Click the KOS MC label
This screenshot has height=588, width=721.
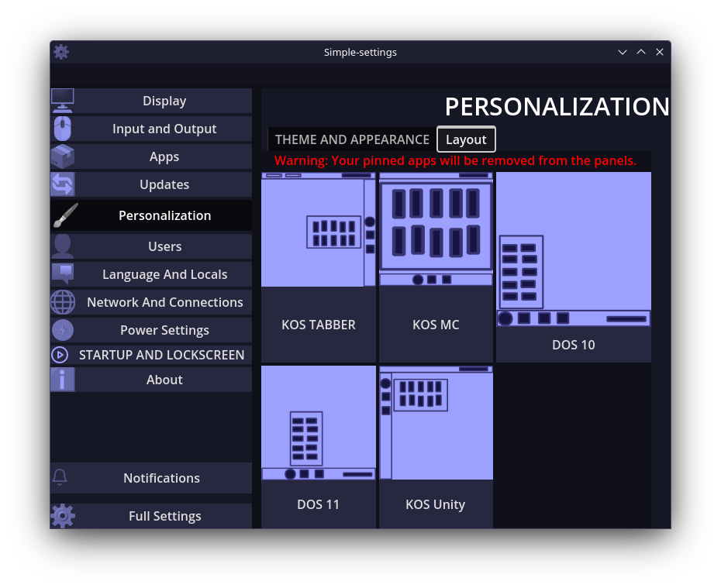tap(436, 325)
